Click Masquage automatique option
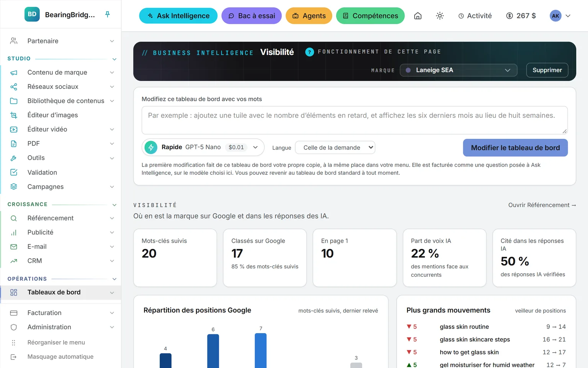588x368 pixels. pyautogui.click(x=60, y=356)
